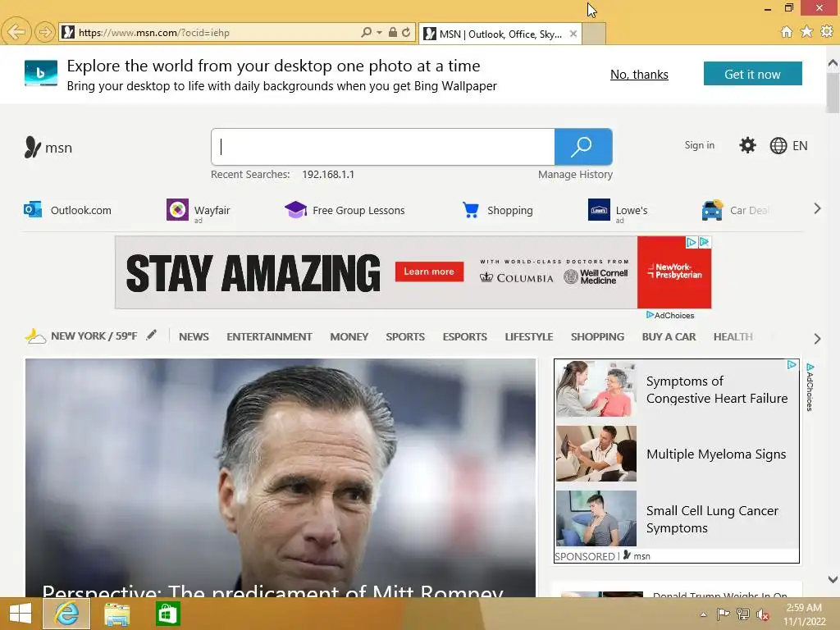Screen dimensions: 840x630
Task: Open the NEWS category
Action: (194, 336)
